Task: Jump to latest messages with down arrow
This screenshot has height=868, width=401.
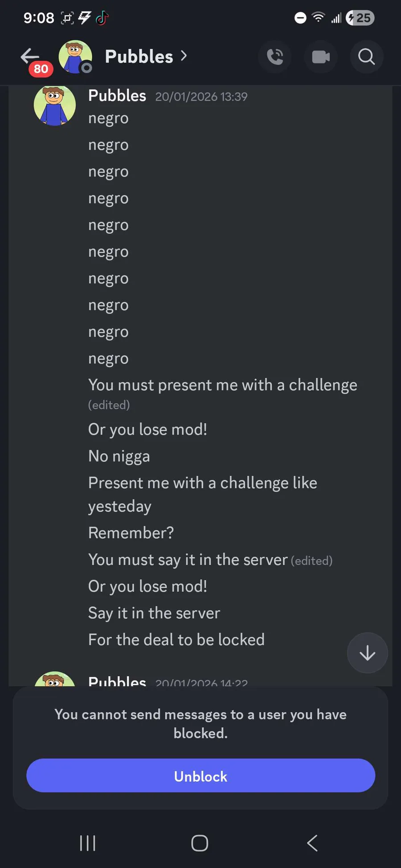Action: [367, 653]
